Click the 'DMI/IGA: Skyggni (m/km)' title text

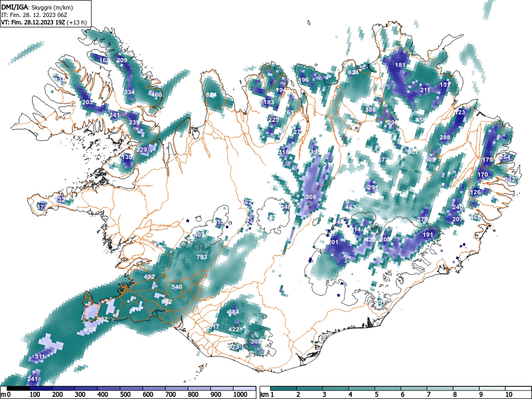click(37, 7)
